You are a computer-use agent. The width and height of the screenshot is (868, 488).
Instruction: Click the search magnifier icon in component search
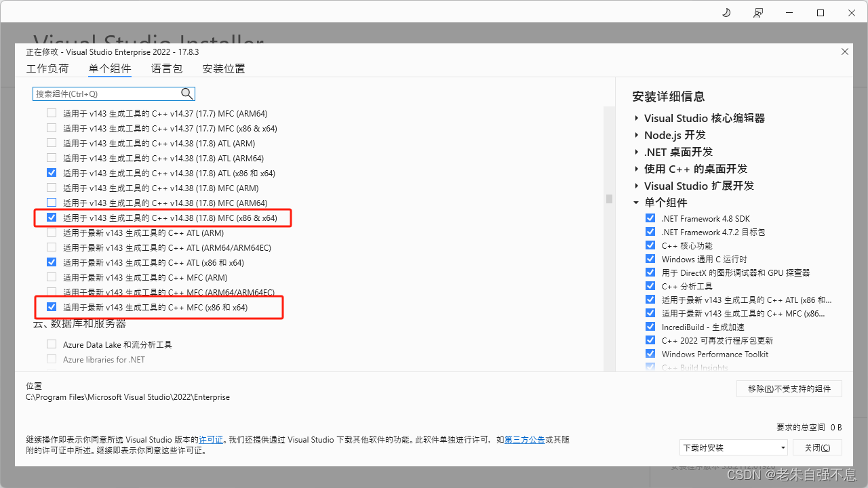coord(186,94)
